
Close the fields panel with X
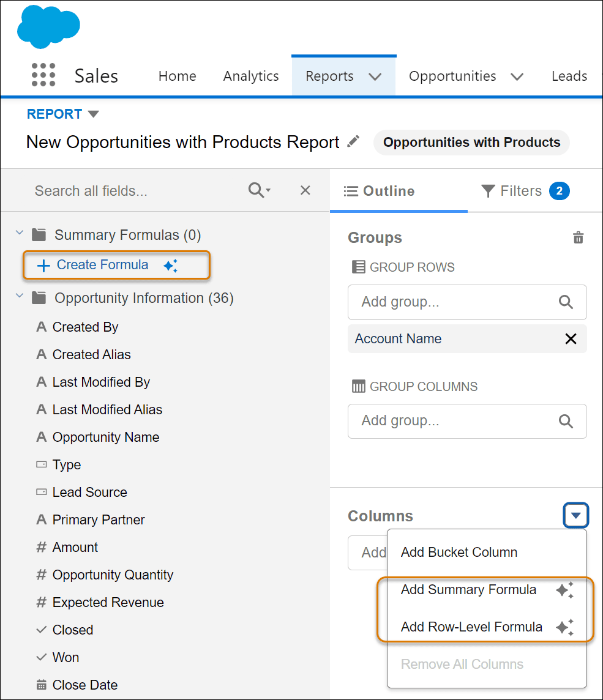305,190
